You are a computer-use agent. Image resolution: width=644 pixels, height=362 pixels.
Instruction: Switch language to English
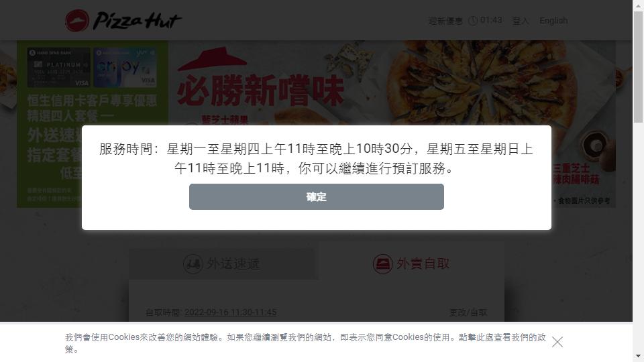[x=553, y=21]
